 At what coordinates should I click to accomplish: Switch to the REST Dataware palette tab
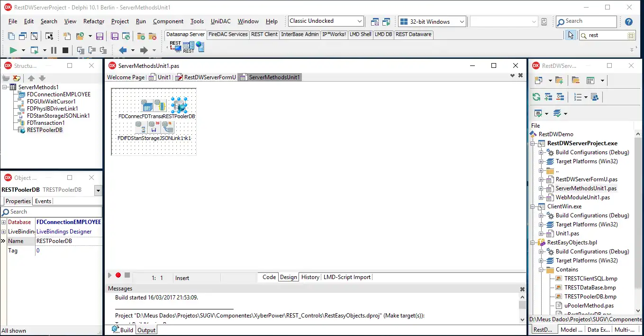click(x=414, y=34)
